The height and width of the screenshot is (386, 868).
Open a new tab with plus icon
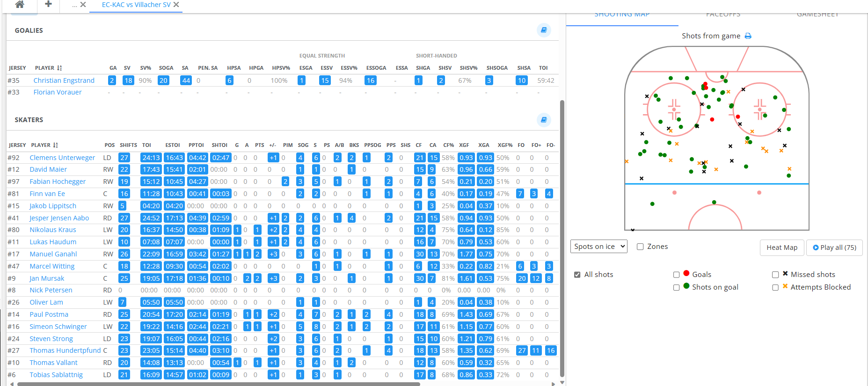pyautogui.click(x=48, y=5)
